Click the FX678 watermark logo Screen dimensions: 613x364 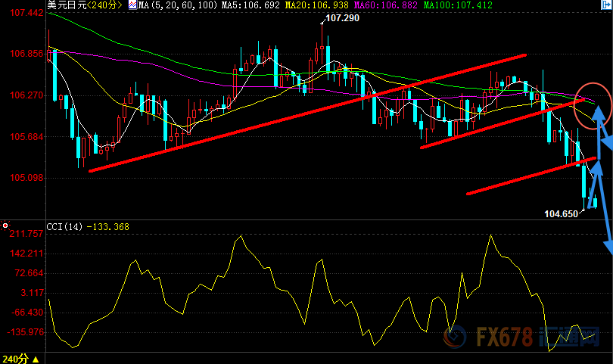[x=530, y=338]
